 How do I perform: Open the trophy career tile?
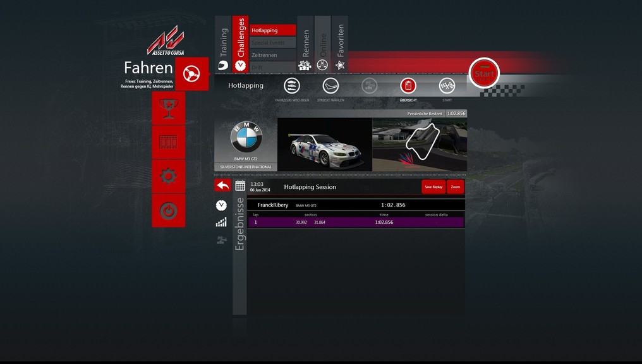(x=168, y=109)
